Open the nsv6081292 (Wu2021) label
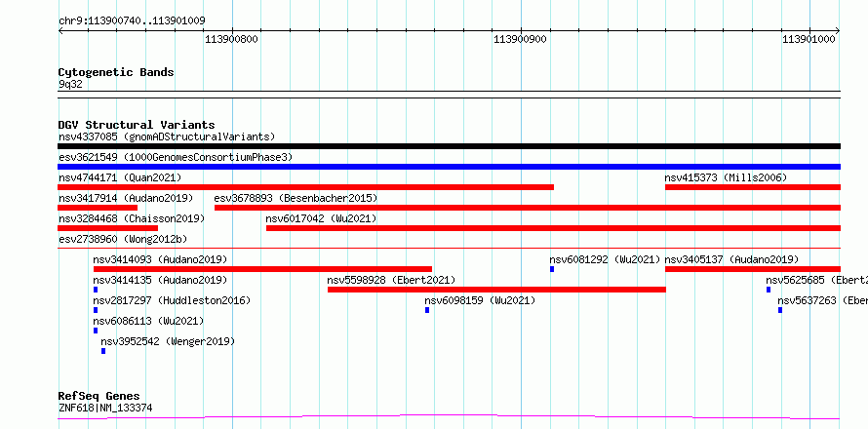Image resolution: width=868 pixels, height=429 pixels. (x=605, y=259)
